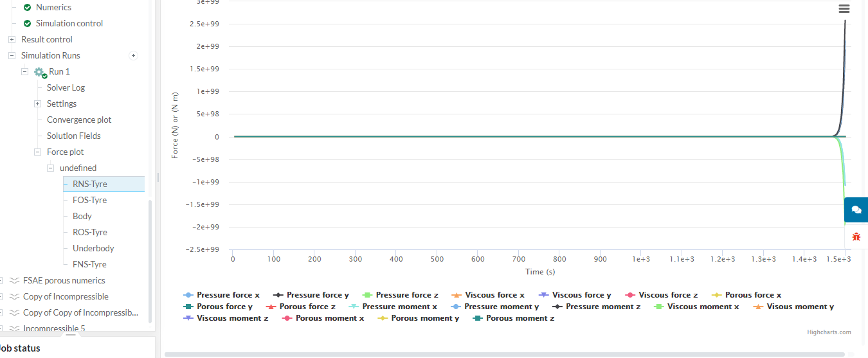The width and height of the screenshot is (868, 358).
Task: Click the FSAE porous numerics simulation icon
Action: tap(14, 281)
